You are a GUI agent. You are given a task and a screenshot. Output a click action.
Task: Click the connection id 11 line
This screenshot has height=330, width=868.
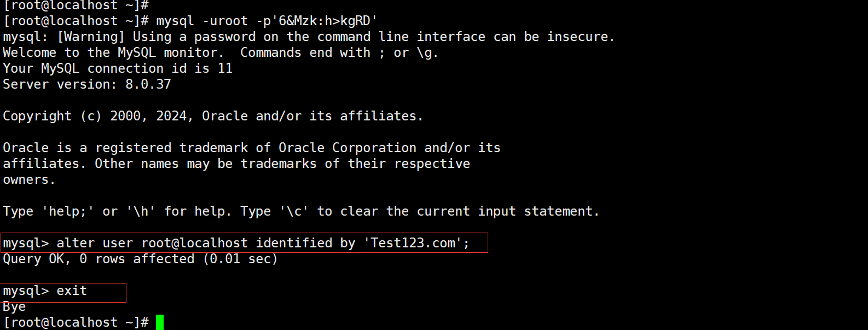pyautogui.click(x=118, y=68)
